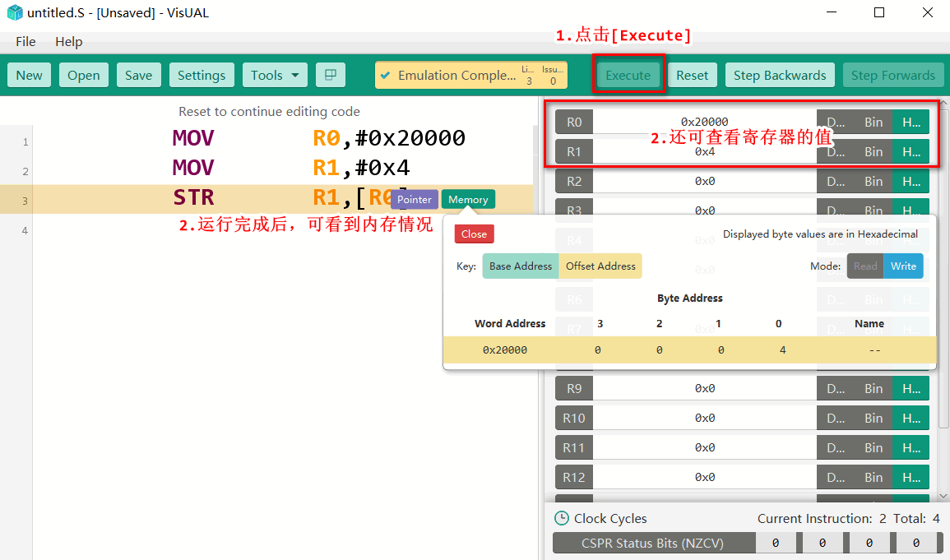Screen dimensions: 950x560
Task: Set R10 display to Hex
Action: pyautogui.click(x=911, y=418)
